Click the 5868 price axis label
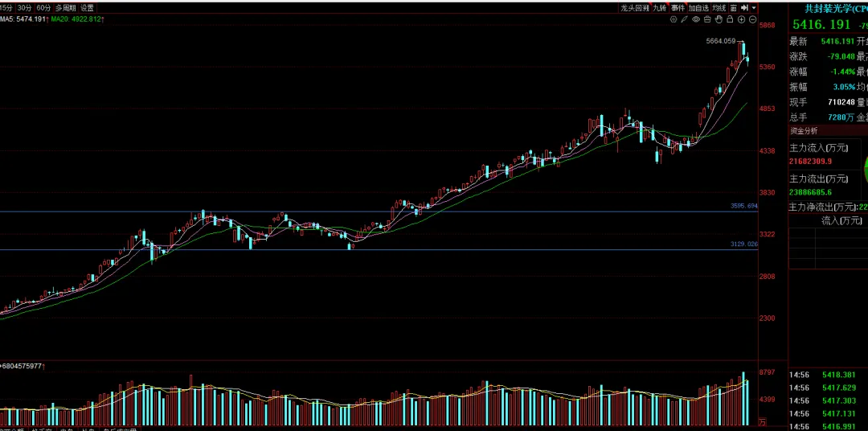The height and width of the screenshot is (431, 868). click(767, 25)
